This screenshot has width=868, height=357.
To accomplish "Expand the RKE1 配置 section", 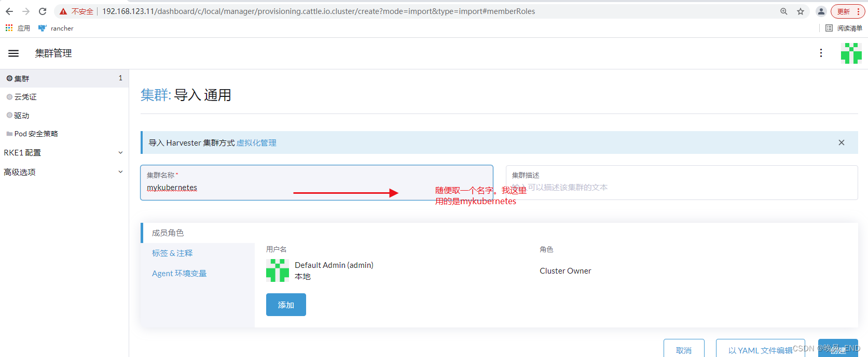I will 64,152.
